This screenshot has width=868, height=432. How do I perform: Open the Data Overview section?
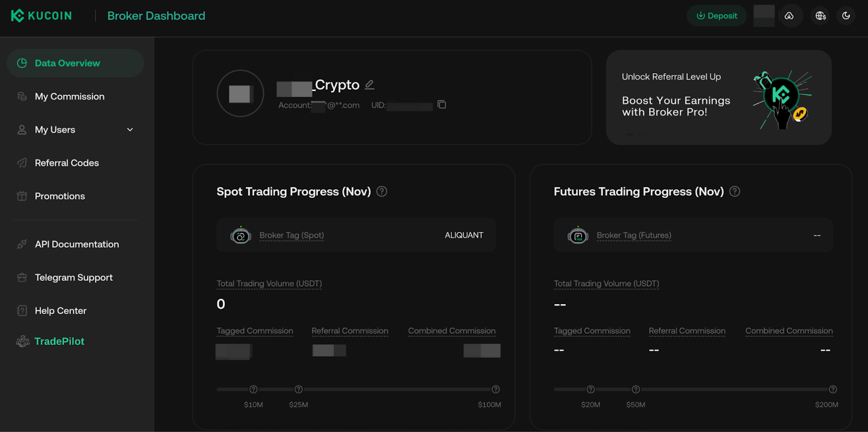(67, 63)
